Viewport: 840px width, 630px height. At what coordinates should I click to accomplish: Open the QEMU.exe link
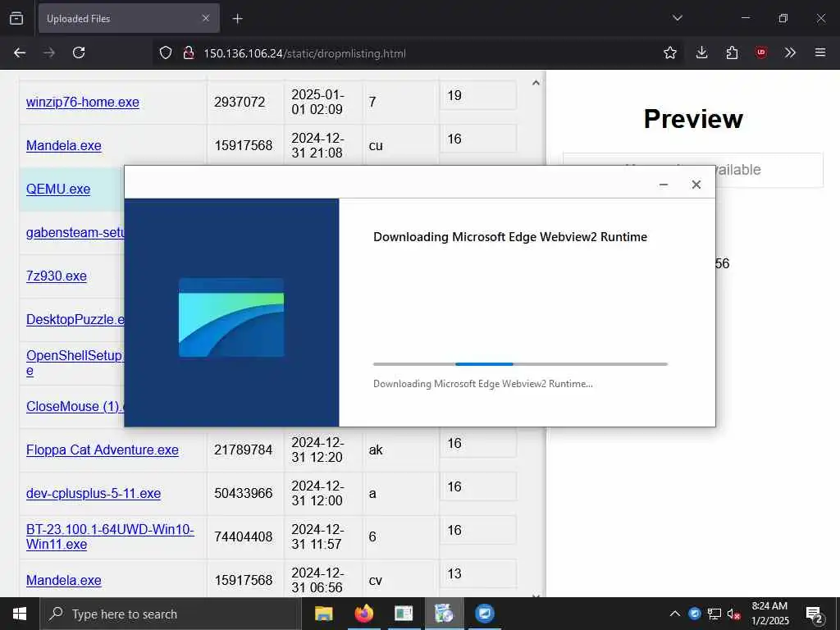58,189
